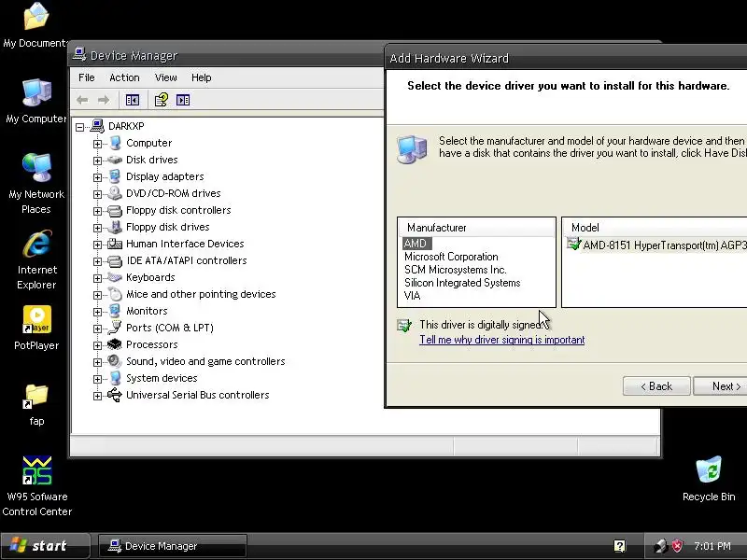This screenshot has height=560, width=747.
Task: Open 'Tell me why driver signing is important' link
Action: tap(502, 340)
